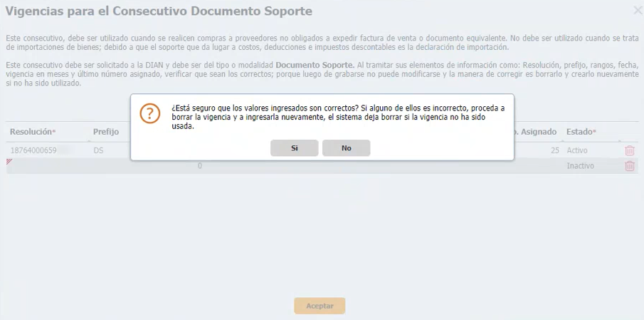Open the Activo state cell
The height and width of the screenshot is (320, 644).
[x=580, y=151]
